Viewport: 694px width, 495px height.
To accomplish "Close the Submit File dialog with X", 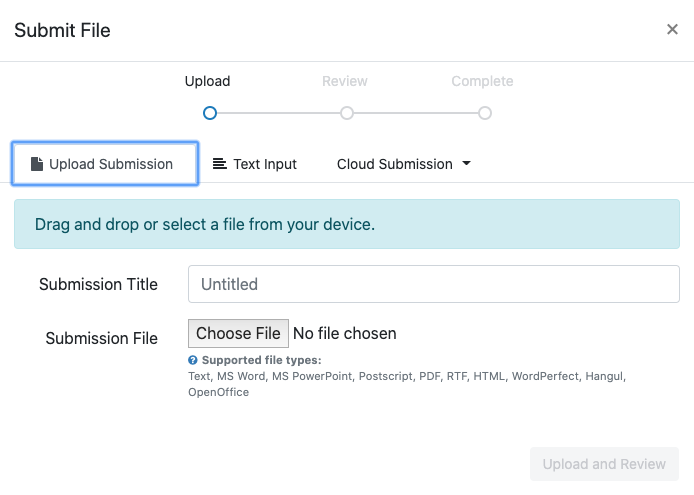I will pos(672,29).
